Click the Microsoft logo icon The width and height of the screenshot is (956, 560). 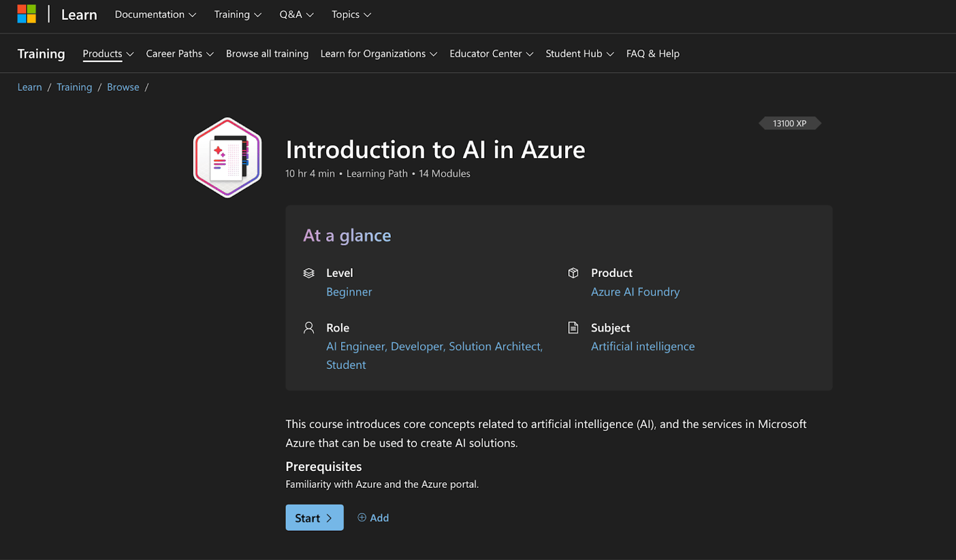coord(26,14)
